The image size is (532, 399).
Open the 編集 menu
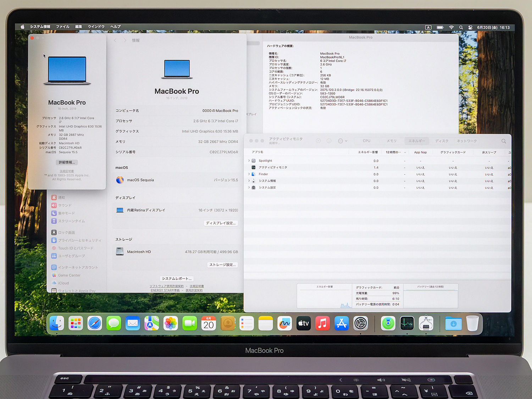click(79, 27)
